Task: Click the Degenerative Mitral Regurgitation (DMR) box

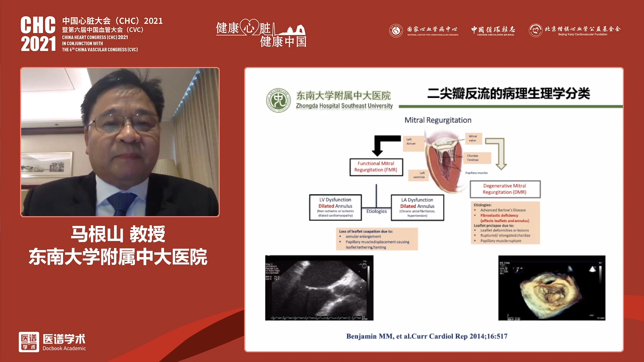Action: tap(505, 189)
